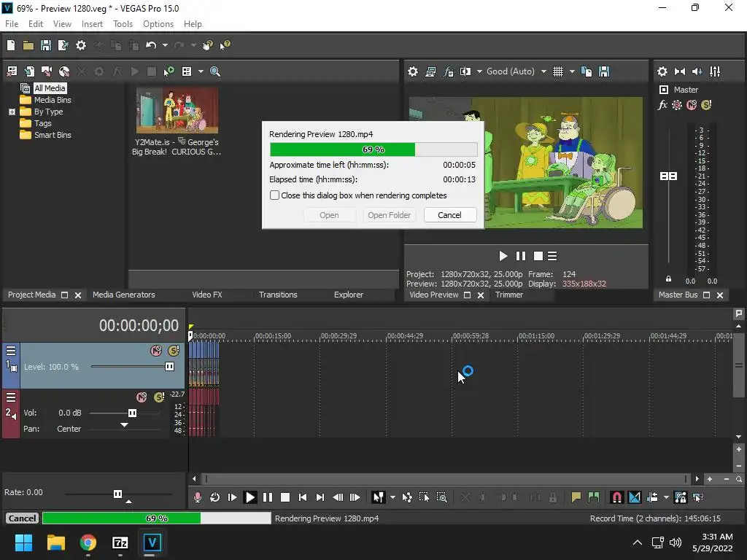Toggle the Master fader lock icon
The width and height of the screenshot is (747, 560).
(668, 279)
